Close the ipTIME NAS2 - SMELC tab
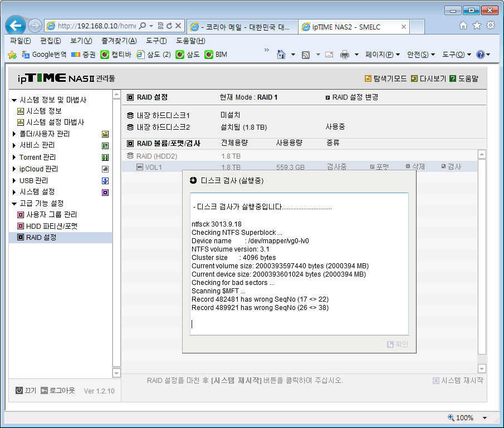Screen dimensions: 504x428 click(404, 27)
